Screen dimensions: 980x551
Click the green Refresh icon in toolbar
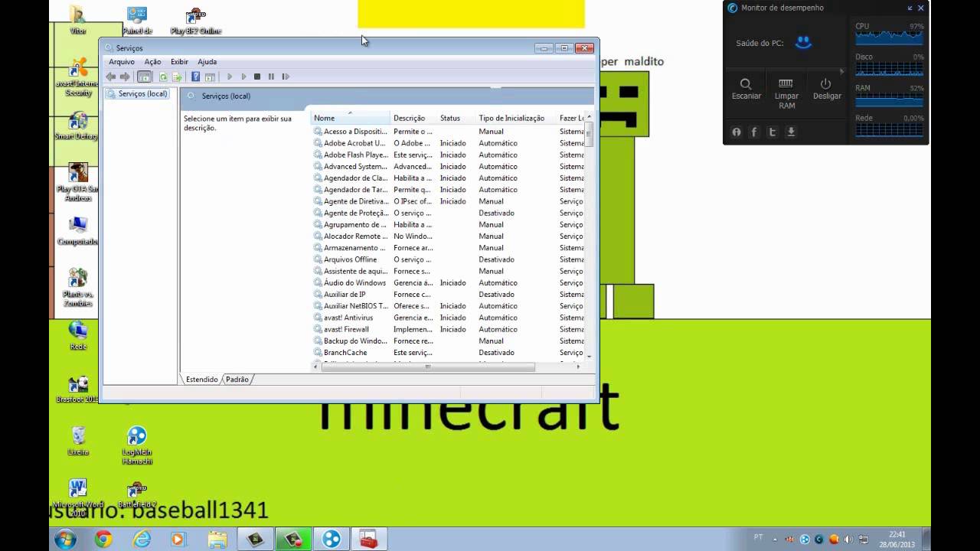click(x=163, y=77)
